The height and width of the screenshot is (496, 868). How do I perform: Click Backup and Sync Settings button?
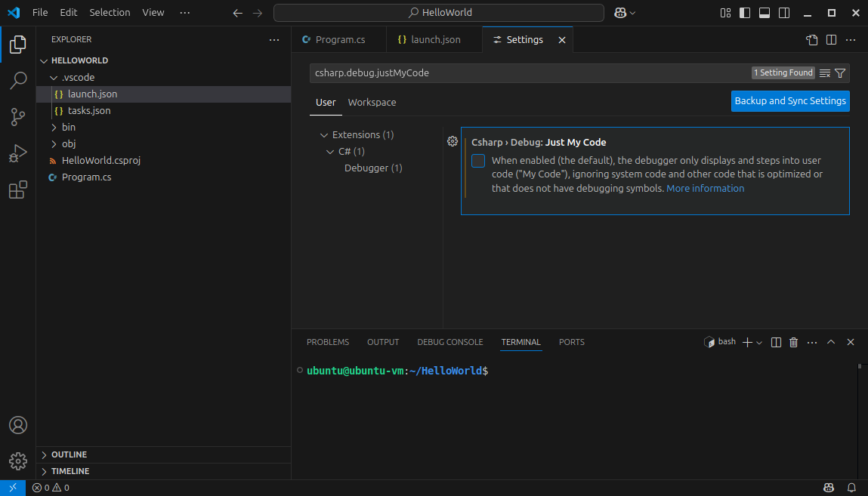pos(790,101)
